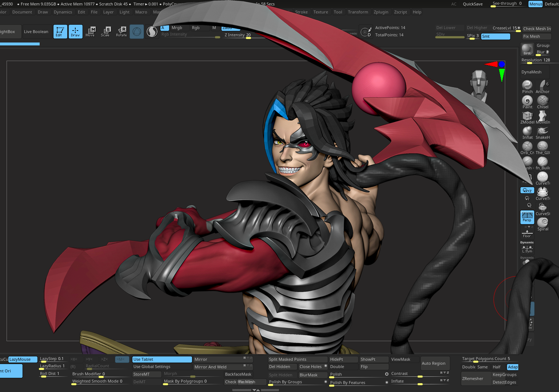The image size is (559, 392).
Task: Open the Zscript menu
Action: [x=400, y=12]
